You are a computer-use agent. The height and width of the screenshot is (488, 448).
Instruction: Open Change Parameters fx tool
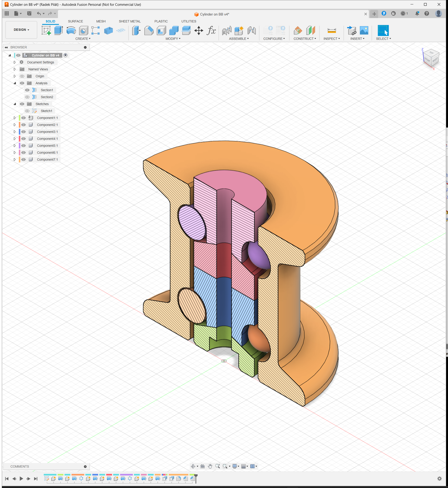[x=211, y=31]
